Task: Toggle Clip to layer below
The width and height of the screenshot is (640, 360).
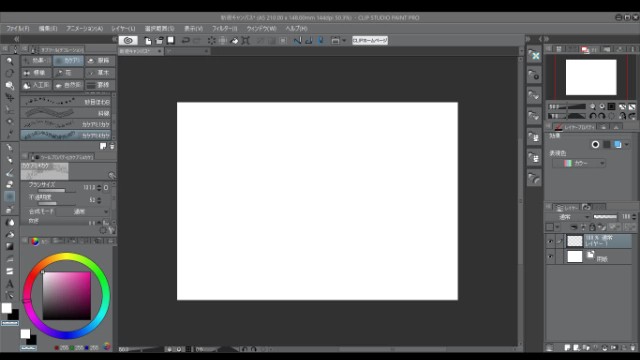Action: coord(574,227)
